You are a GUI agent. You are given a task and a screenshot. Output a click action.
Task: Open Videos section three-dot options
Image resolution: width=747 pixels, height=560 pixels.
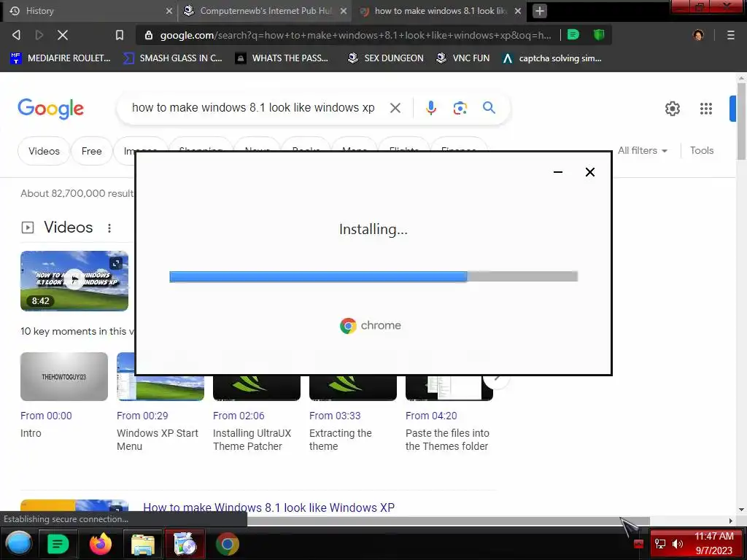tap(109, 228)
